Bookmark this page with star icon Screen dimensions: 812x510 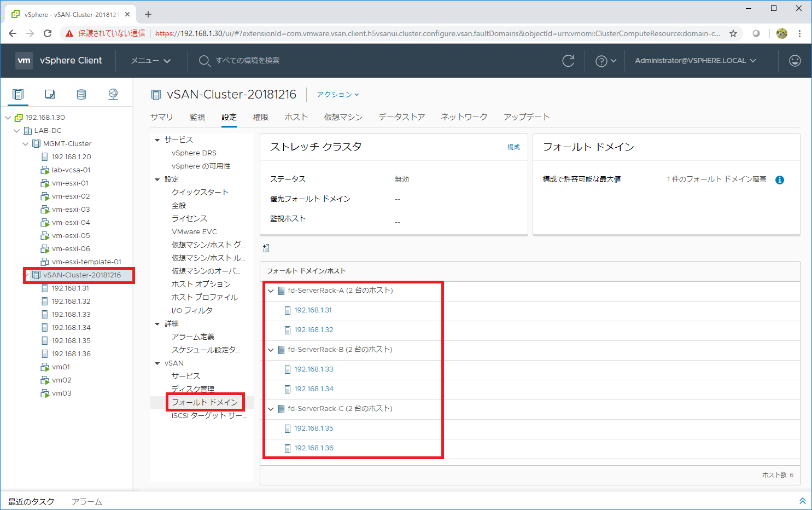pyautogui.click(x=733, y=33)
